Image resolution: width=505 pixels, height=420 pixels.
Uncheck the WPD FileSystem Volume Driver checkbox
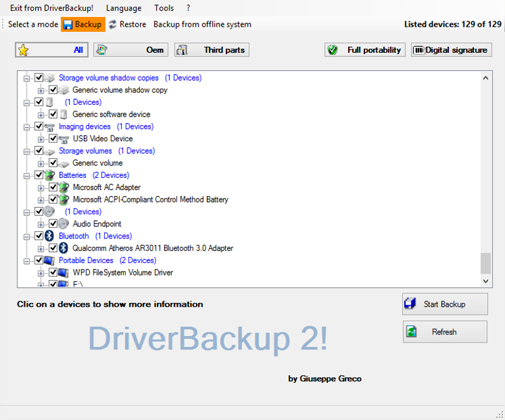[53, 272]
